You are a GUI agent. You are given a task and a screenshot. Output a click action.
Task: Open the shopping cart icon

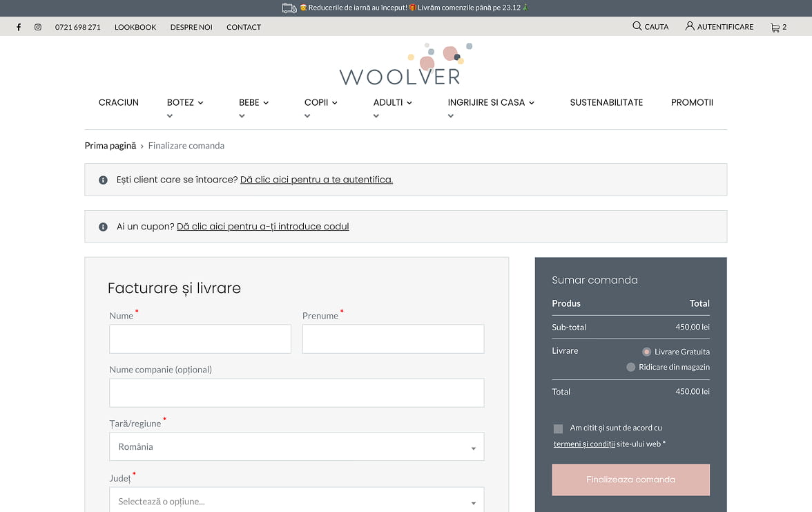[x=775, y=27]
